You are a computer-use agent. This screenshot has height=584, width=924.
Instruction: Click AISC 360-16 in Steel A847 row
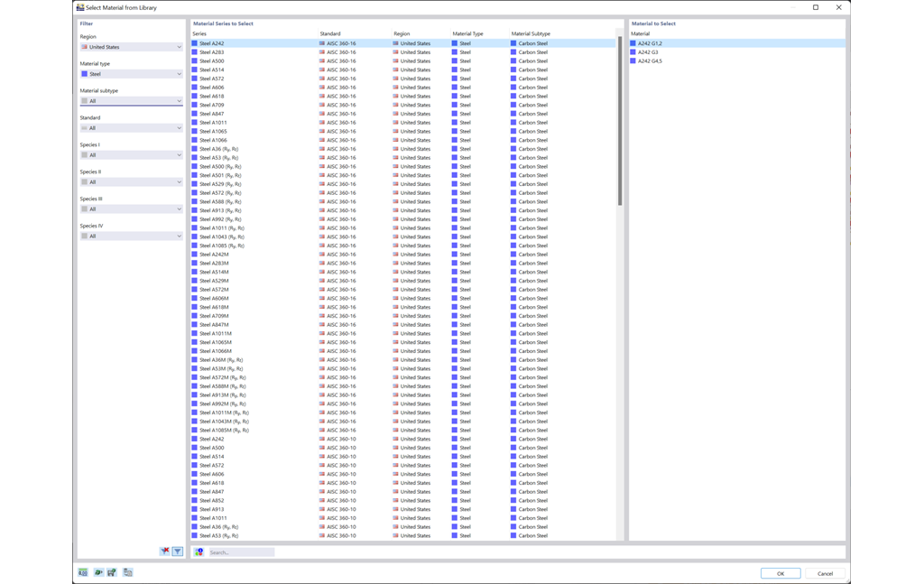point(341,114)
